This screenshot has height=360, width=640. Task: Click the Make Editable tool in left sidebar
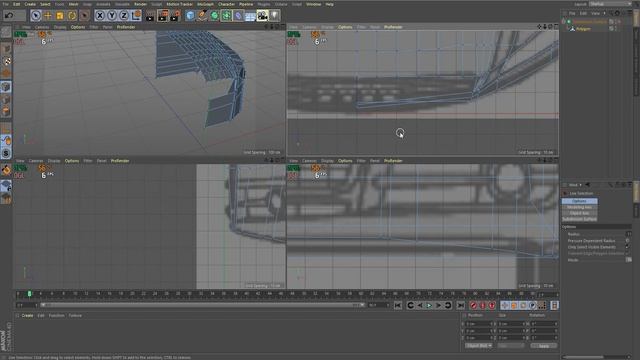(x=6, y=32)
